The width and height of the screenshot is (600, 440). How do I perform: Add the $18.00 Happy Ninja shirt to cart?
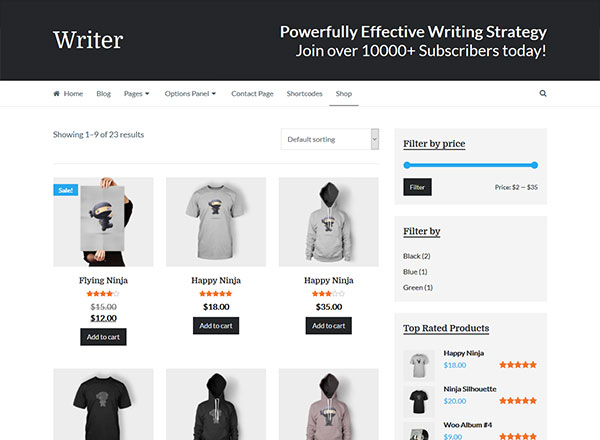pyautogui.click(x=216, y=326)
